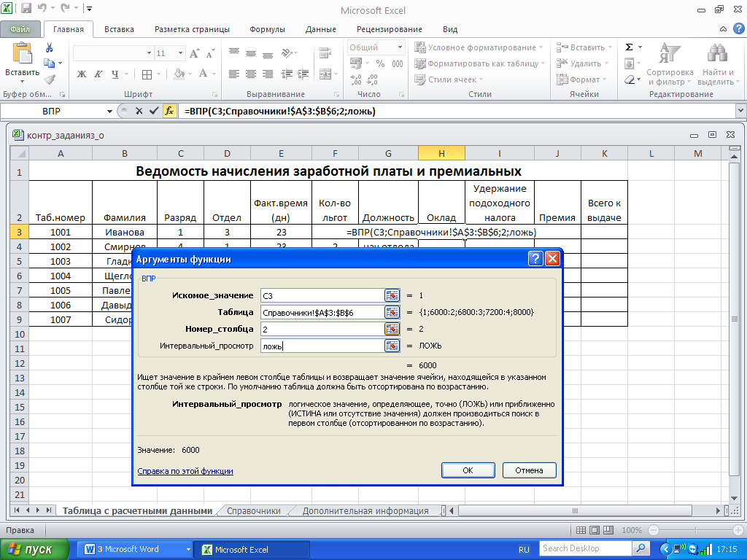
Task: Click the Merge and Center icon
Action: click(x=325, y=74)
